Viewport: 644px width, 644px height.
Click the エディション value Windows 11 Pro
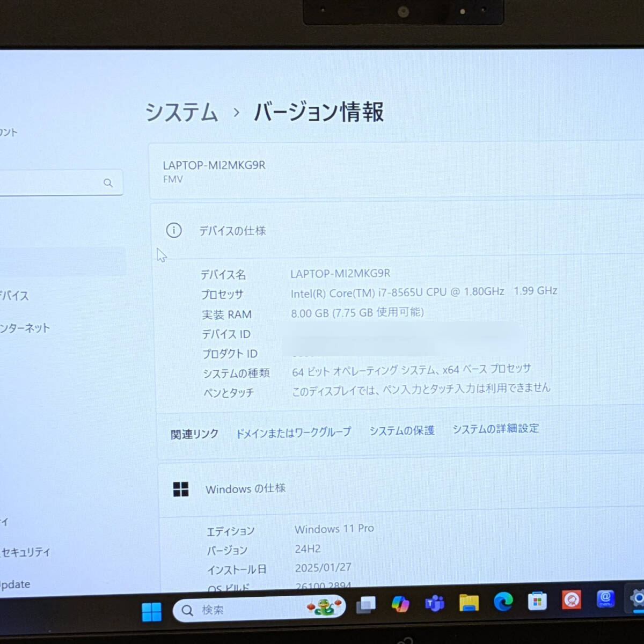coord(334,529)
